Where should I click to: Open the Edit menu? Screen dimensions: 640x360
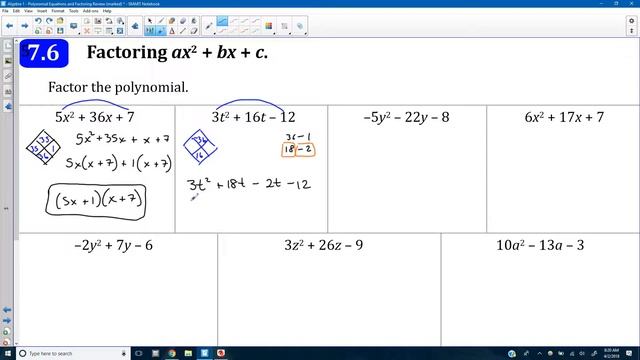point(16,11)
